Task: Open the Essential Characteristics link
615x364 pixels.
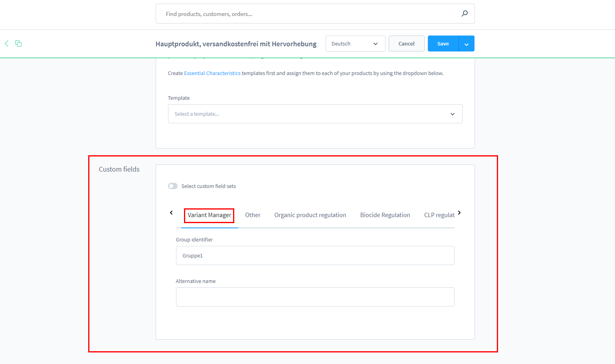Action: pos(212,73)
